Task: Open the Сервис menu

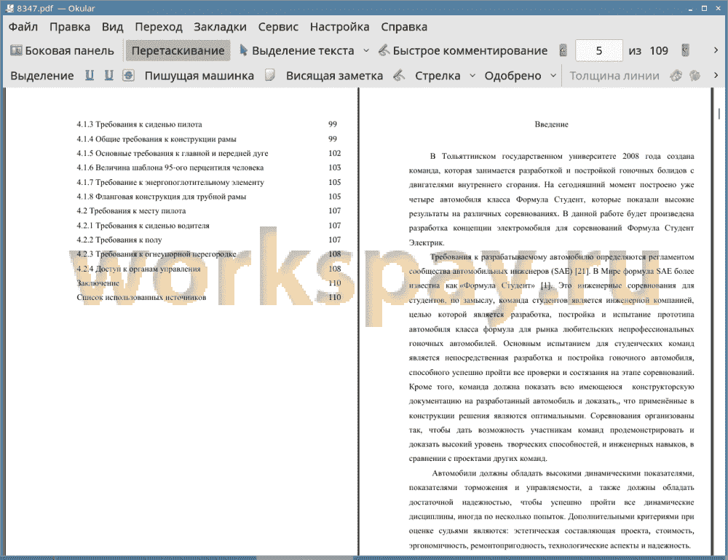Action: pyautogui.click(x=278, y=27)
